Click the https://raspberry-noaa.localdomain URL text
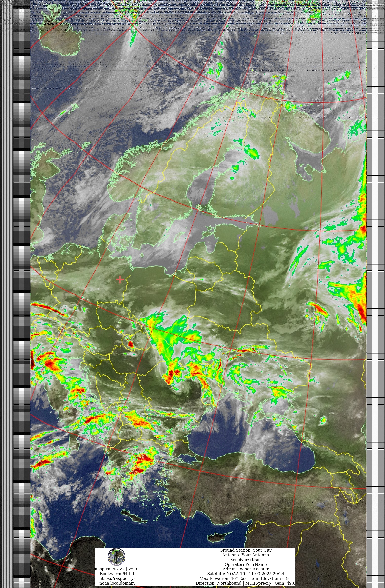The image size is (385, 588). [x=117, y=581]
